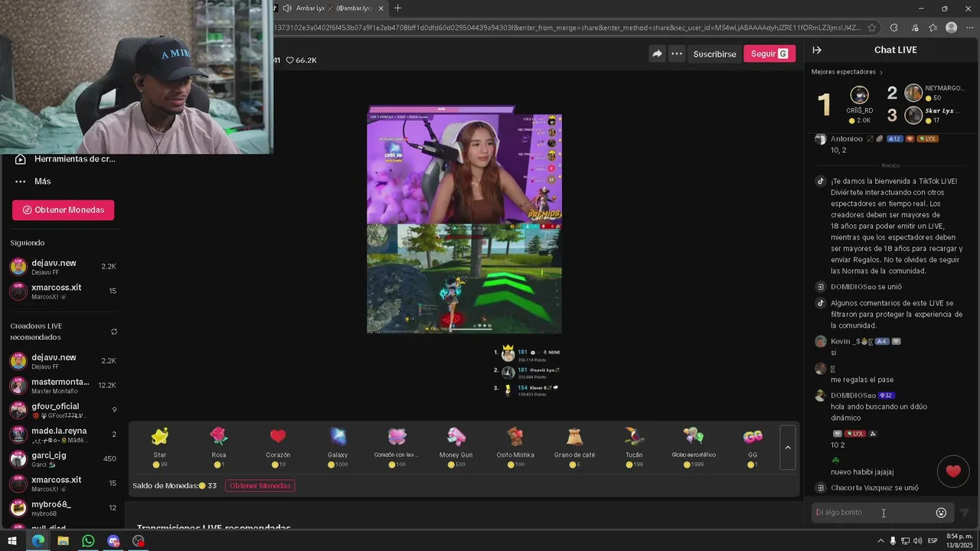The height and width of the screenshot is (551, 980).
Task: Click the Suscribirse button
Action: 714,54
